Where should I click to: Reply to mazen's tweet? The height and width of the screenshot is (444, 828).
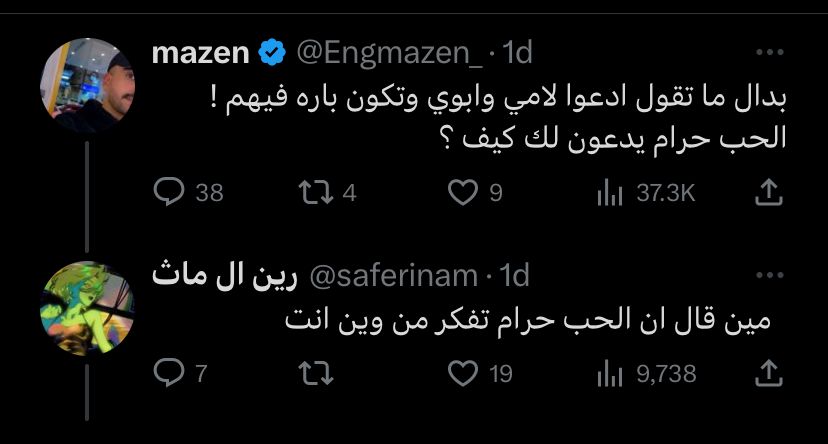[170, 193]
